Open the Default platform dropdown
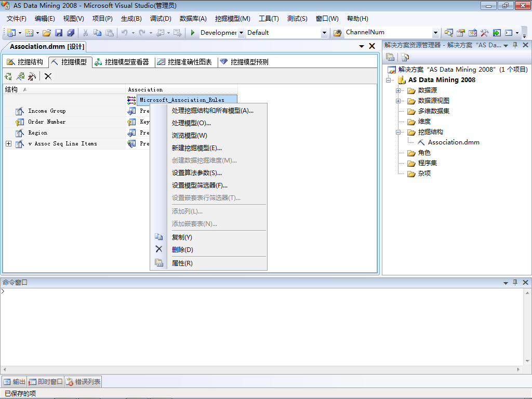This screenshot has width=532, height=399. coord(324,33)
